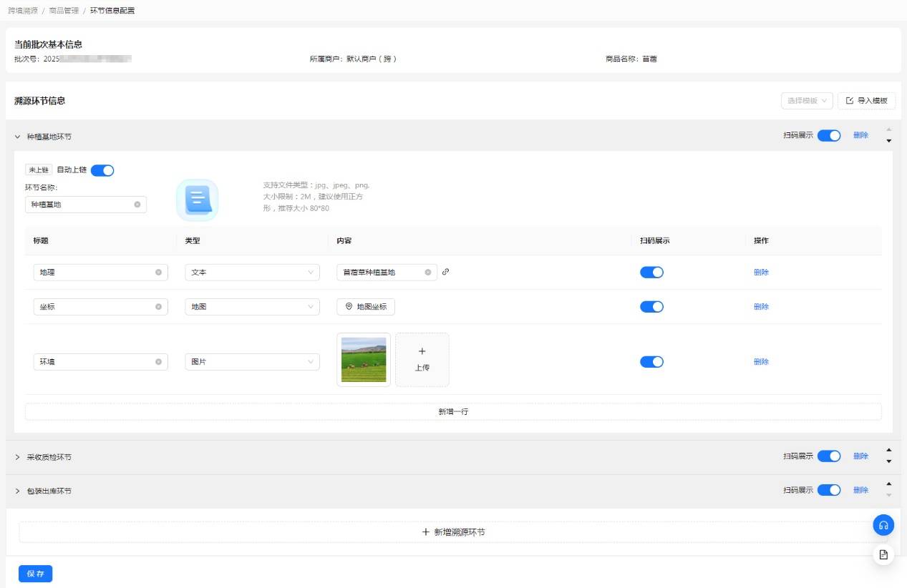Toggle the 自动上链 switch
Viewport: 907px width, 588px height.
[x=102, y=170]
